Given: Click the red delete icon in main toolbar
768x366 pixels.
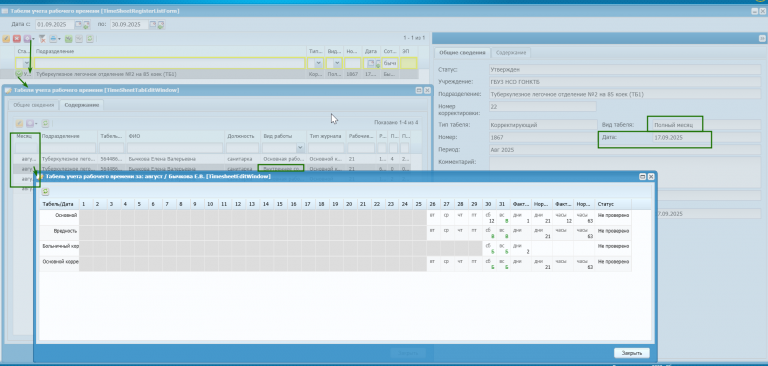Looking at the screenshot, I should point(17,39).
